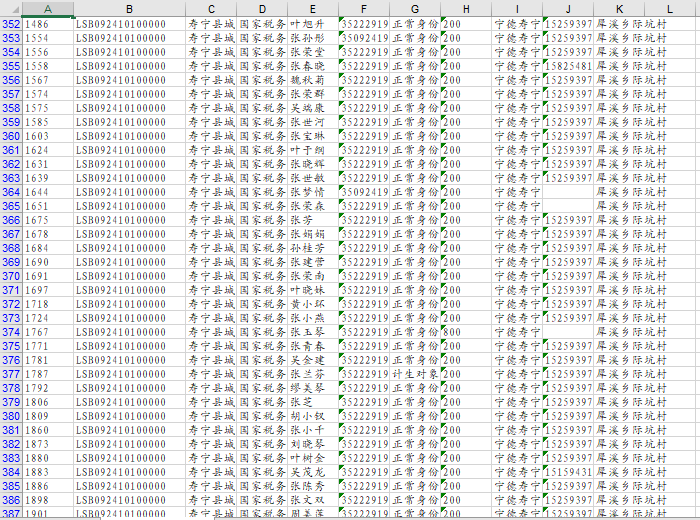Click 正常身份 cell in row 367
This screenshot has width=700, height=520.
click(x=415, y=234)
